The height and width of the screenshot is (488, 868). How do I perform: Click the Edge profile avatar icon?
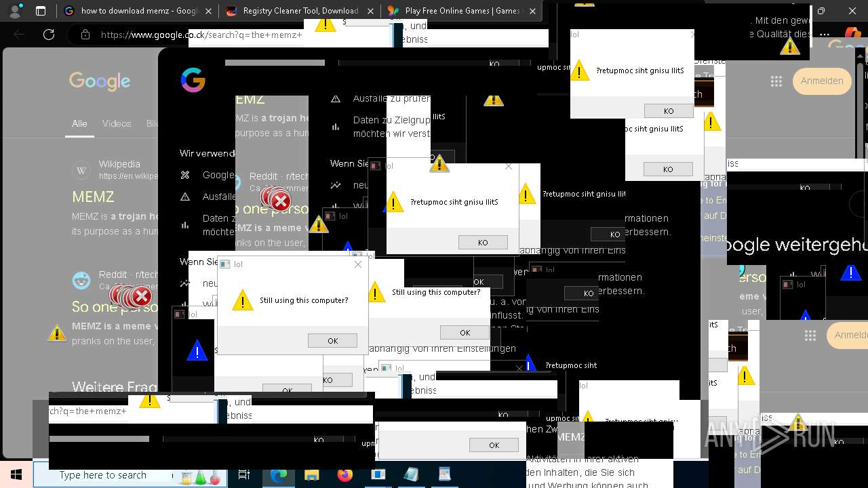pos(16,11)
